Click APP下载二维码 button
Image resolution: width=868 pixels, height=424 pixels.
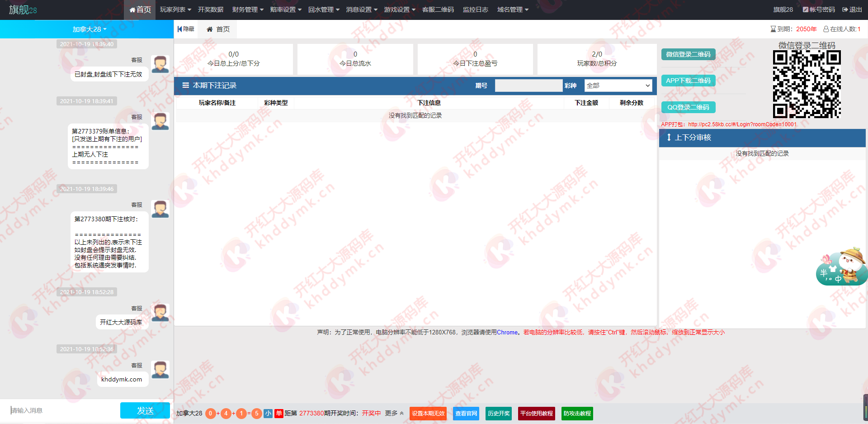(689, 81)
